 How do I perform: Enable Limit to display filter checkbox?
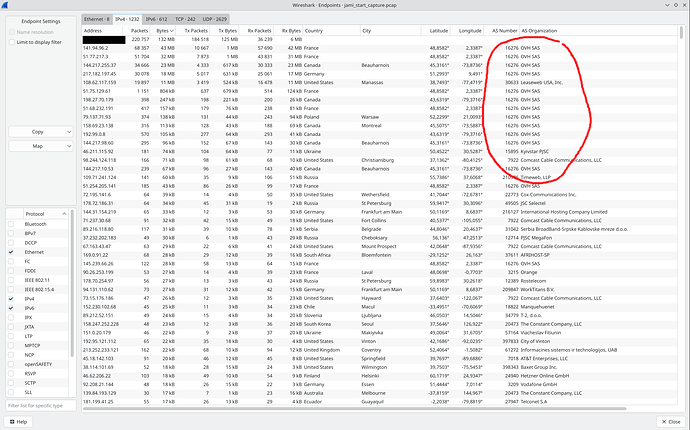[12, 42]
